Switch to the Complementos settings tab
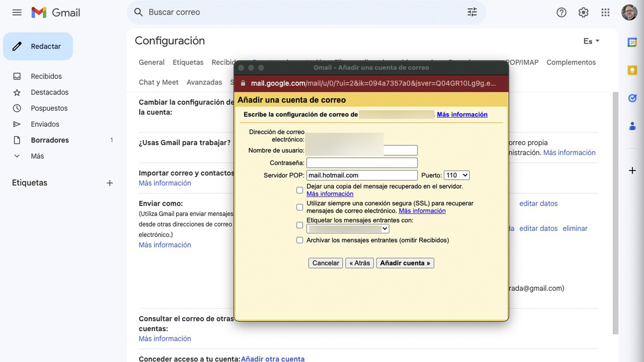The height and width of the screenshot is (362, 644). coord(571,62)
